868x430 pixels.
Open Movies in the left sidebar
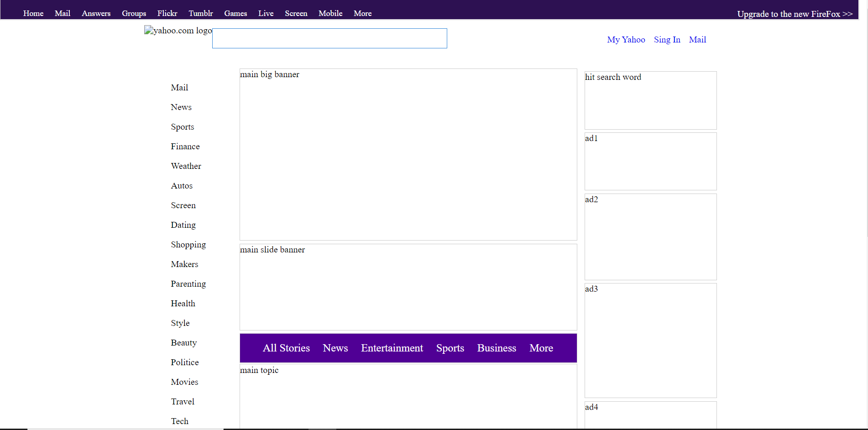[185, 382]
